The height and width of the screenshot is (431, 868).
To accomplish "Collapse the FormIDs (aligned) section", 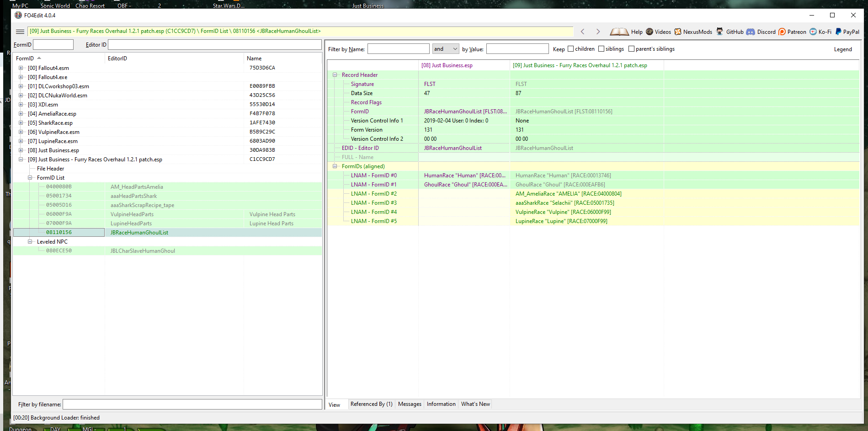I will click(335, 166).
